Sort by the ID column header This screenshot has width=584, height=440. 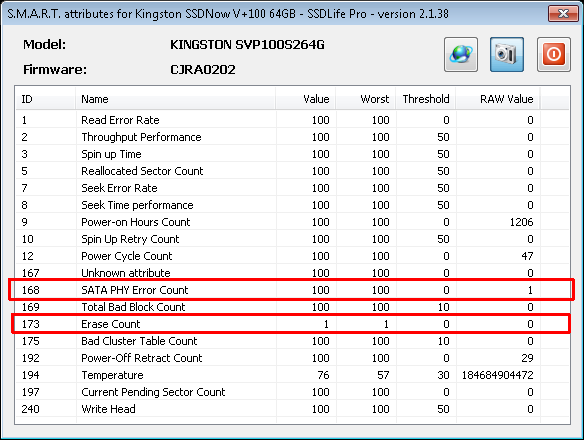point(45,99)
